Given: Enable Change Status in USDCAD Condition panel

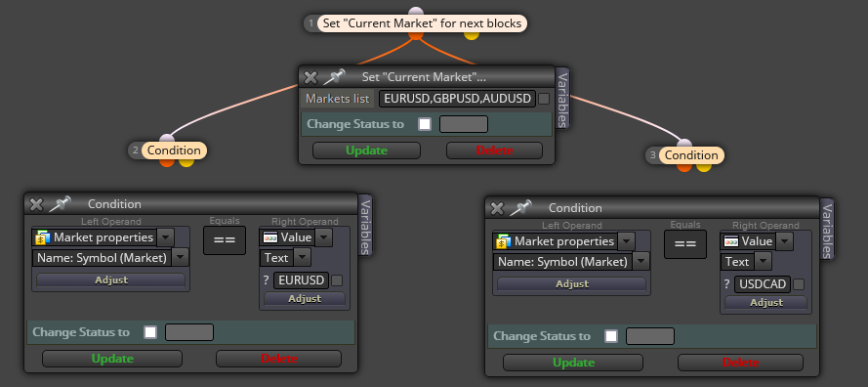Looking at the screenshot, I should [x=611, y=336].
